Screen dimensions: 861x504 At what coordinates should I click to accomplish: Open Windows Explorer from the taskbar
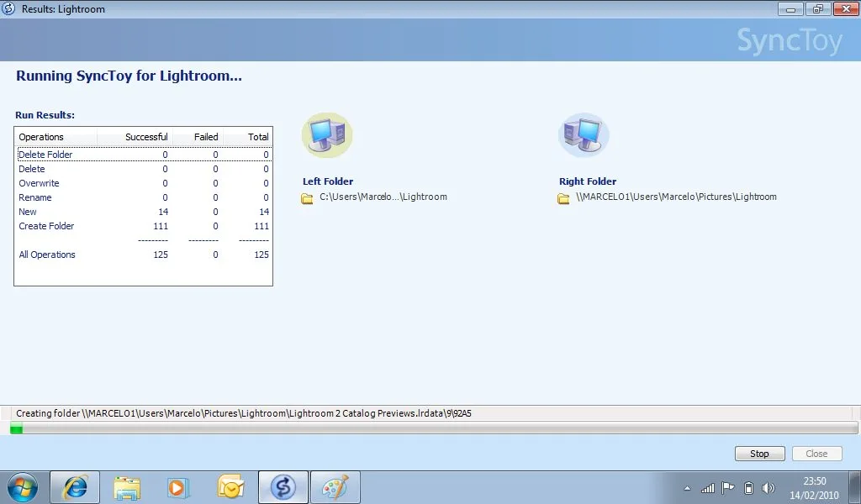pyautogui.click(x=128, y=487)
